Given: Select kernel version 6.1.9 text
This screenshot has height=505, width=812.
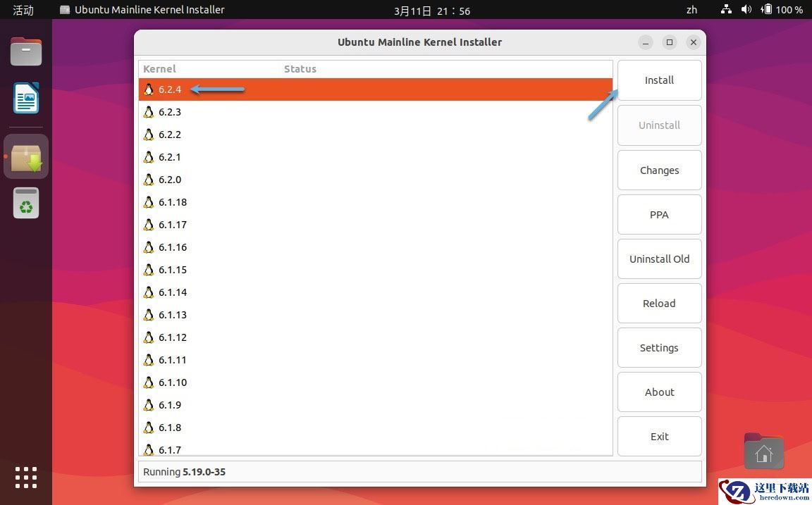Looking at the screenshot, I should coord(170,404).
